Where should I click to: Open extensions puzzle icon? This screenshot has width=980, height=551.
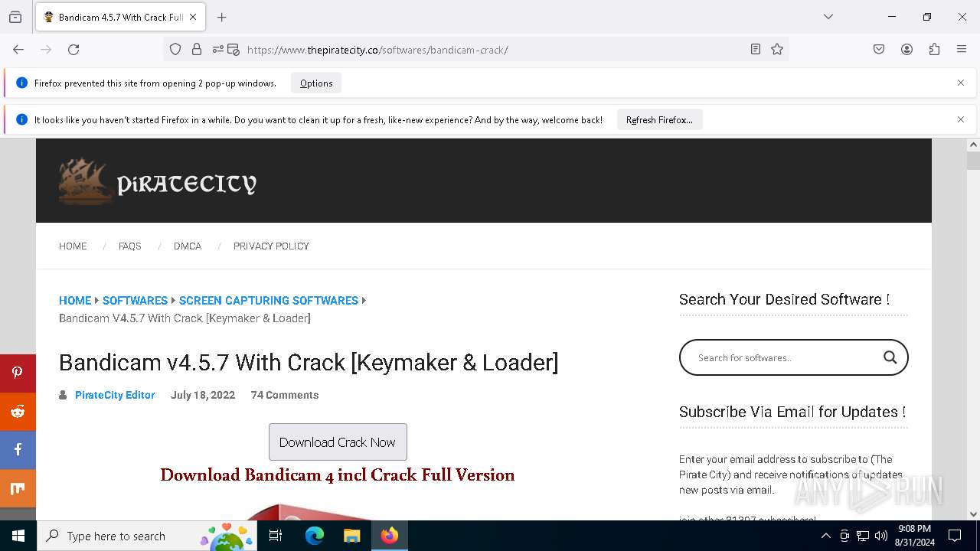[x=934, y=50]
